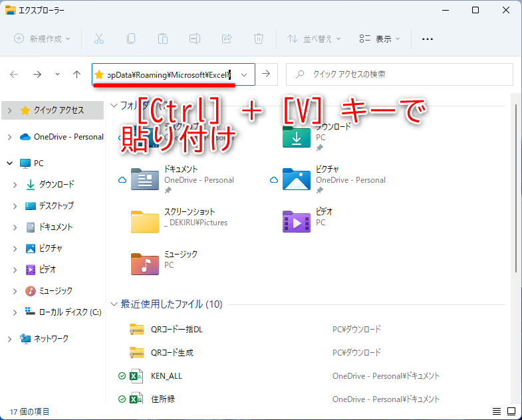Go up one folder level arrow

coord(76,74)
